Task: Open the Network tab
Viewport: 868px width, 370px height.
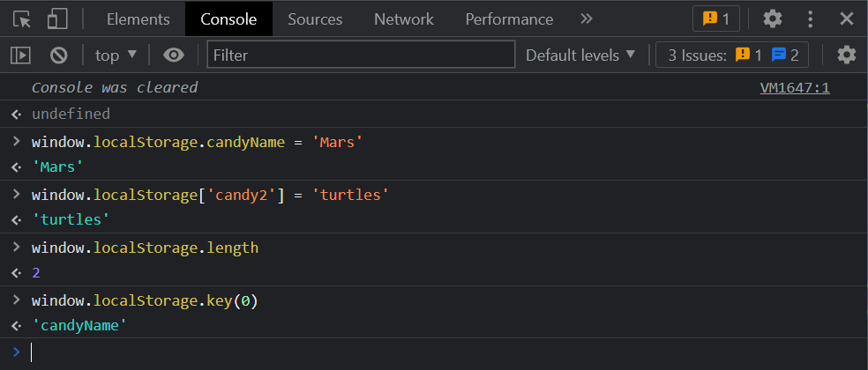Action: [403, 19]
